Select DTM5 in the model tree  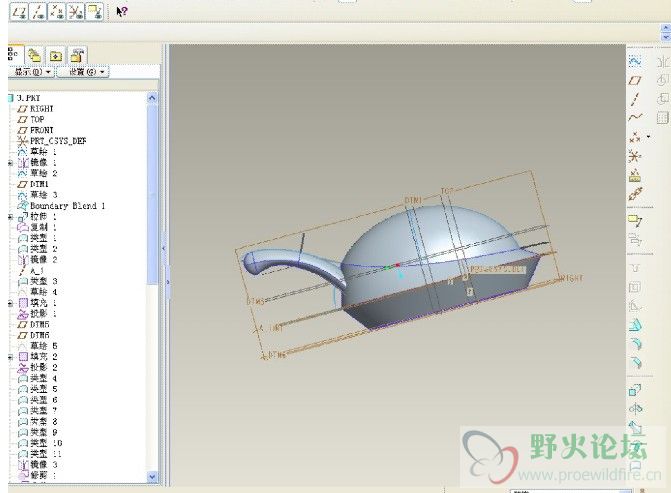(33, 324)
